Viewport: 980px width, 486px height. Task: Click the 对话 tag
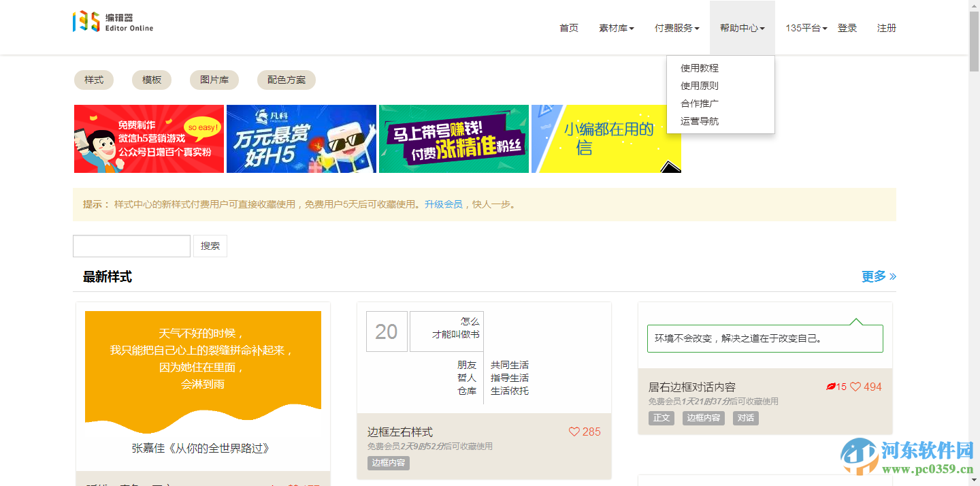coord(746,418)
